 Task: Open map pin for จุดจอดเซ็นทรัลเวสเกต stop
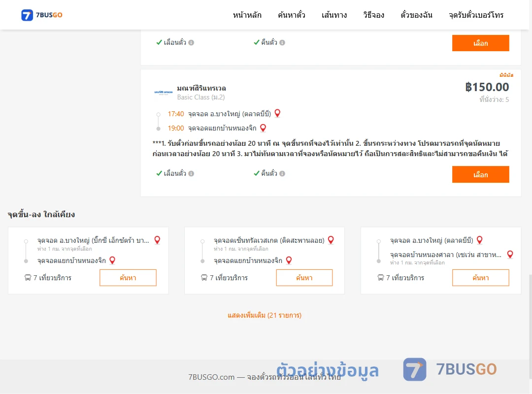pyautogui.click(x=331, y=240)
